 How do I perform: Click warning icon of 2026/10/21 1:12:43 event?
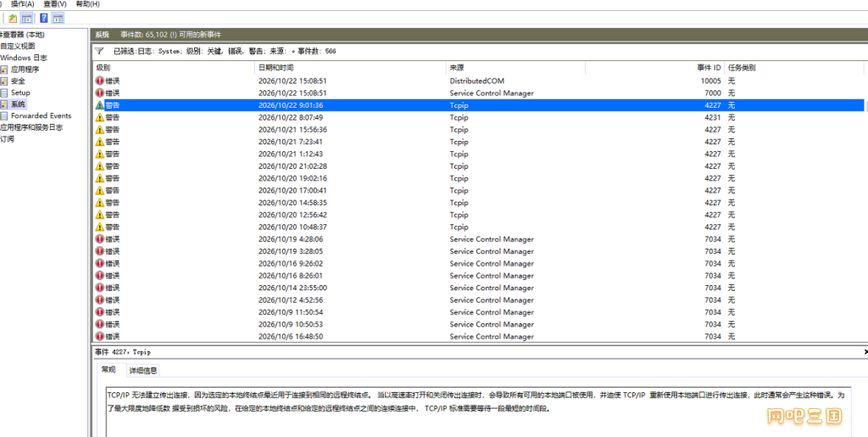pos(100,154)
